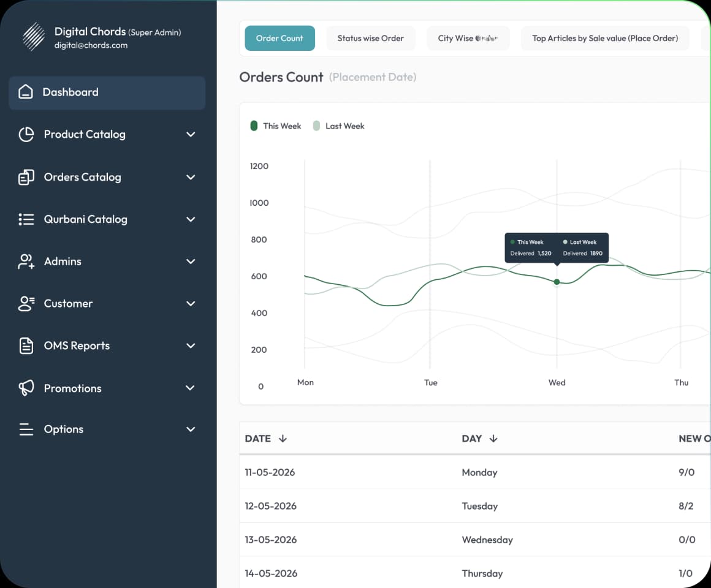
Task: Click the Delivered 1890 tooltip value
Action: click(x=583, y=253)
